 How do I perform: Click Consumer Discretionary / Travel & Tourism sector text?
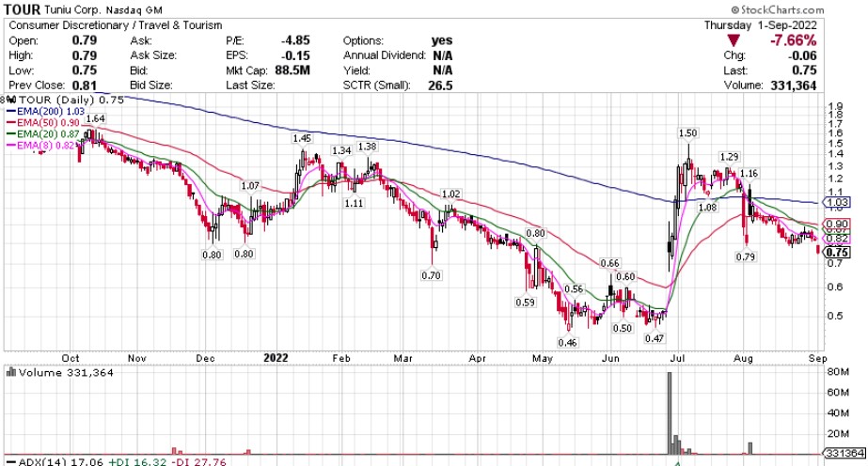(x=115, y=25)
